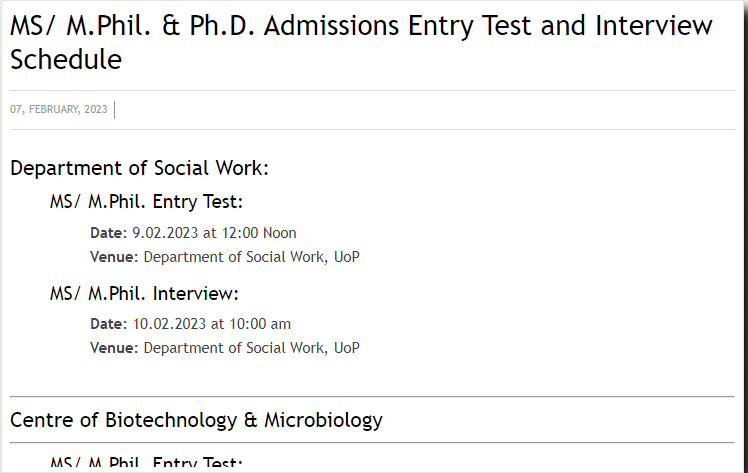Click the date 07, FEBRUARY, 2023

point(59,110)
